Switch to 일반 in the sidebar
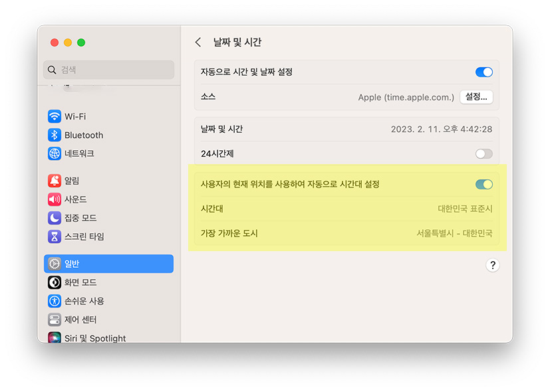550x392 pixels. click(x=73, y=263)
